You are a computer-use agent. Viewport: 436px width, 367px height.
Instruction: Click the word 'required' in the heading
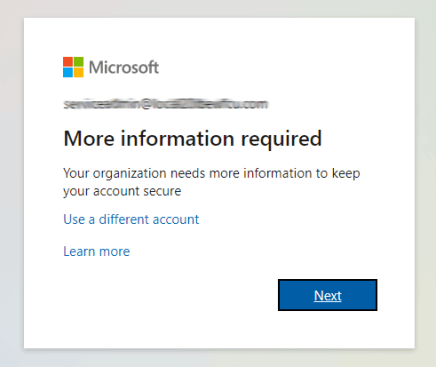pos(281,139)
